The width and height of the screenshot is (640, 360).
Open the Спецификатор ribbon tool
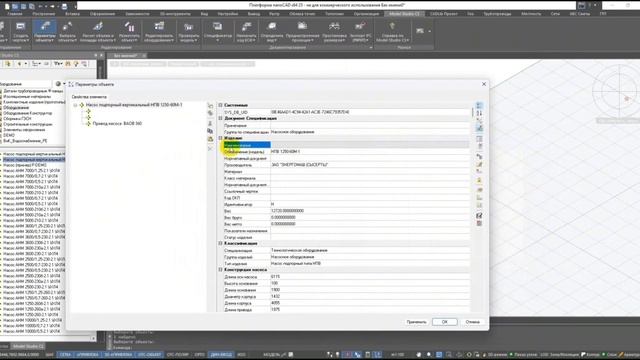(x=218, y=32)
